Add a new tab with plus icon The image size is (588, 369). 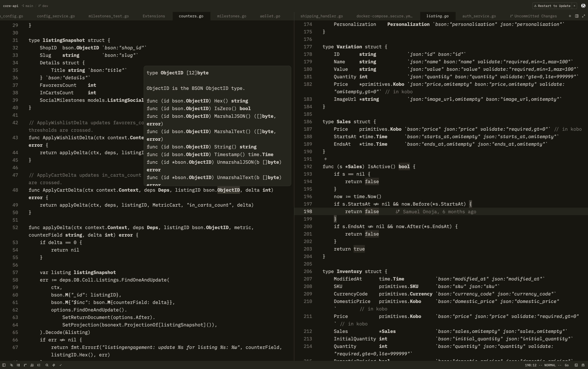click(570, 16)
